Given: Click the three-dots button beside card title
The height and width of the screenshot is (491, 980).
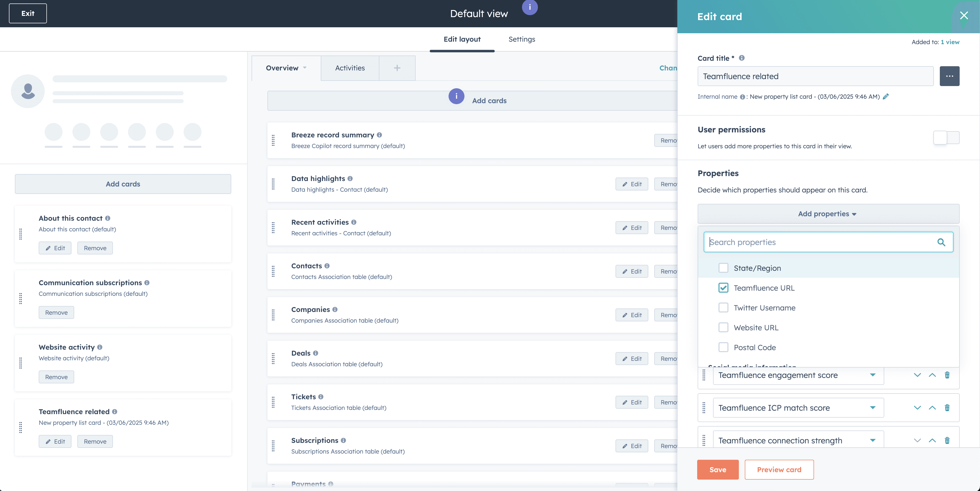Looking at the screenshot, I should point(949,76).
